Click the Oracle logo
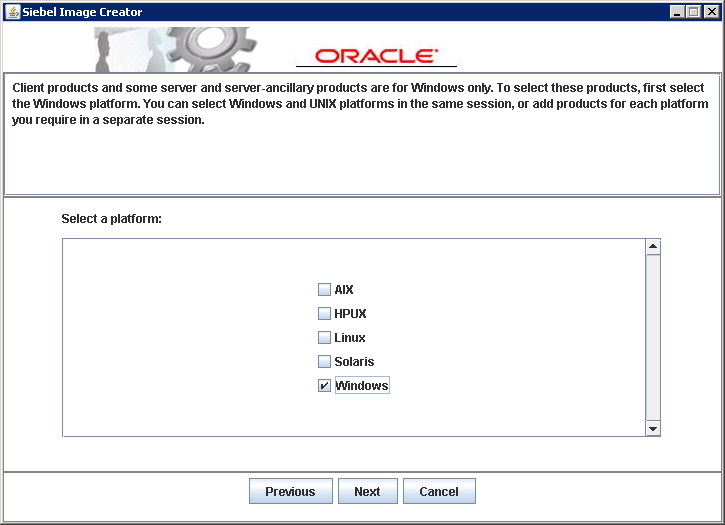 click(x=376, y=57)
